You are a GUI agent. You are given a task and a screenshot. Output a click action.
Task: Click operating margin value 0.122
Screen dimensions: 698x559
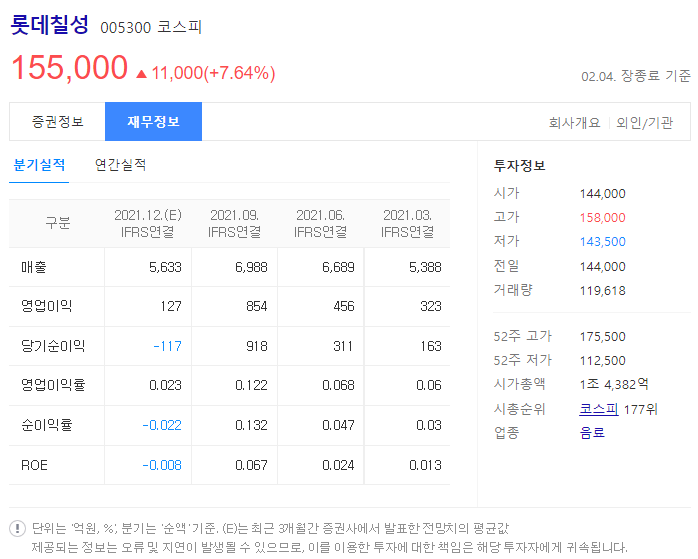(252, 385)
